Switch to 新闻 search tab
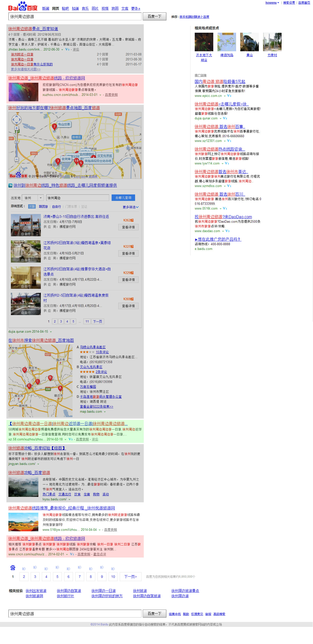Screen dimensions: 313x644 (46, 8)
